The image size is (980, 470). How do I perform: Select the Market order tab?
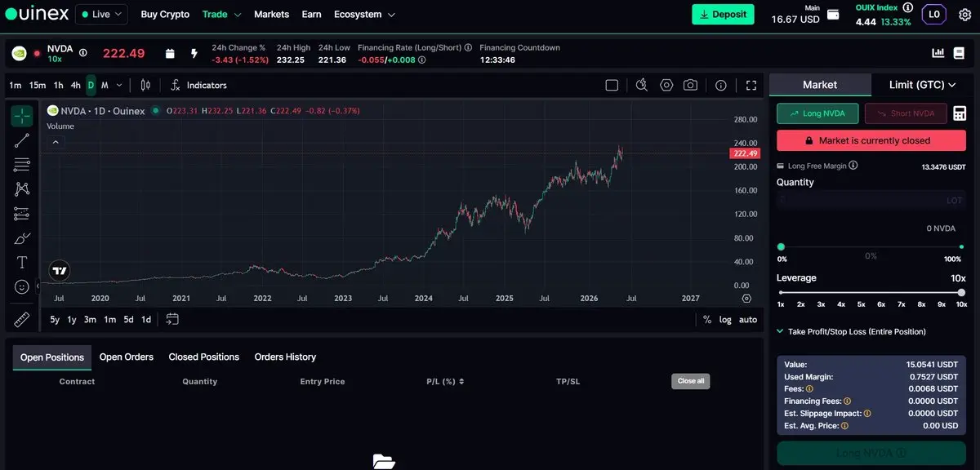[820, 85]
